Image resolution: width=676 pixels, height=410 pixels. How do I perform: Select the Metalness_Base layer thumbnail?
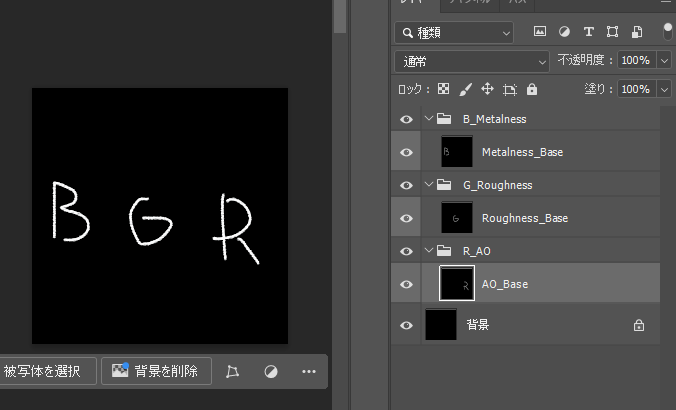pyautogui.click(x=457, y=152)
